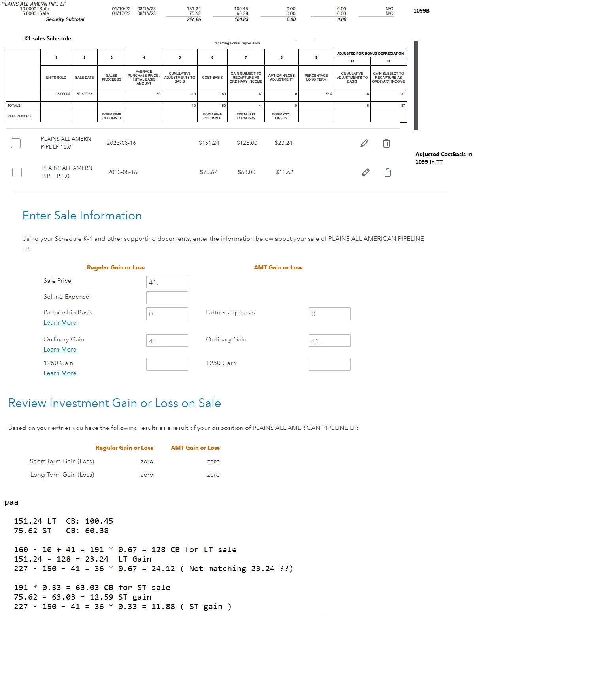Image resolution: width=596 pixels, height=700 pixels.
Task: Click the AMT Partnership Basis field
Action: click(x=330, y=314)
